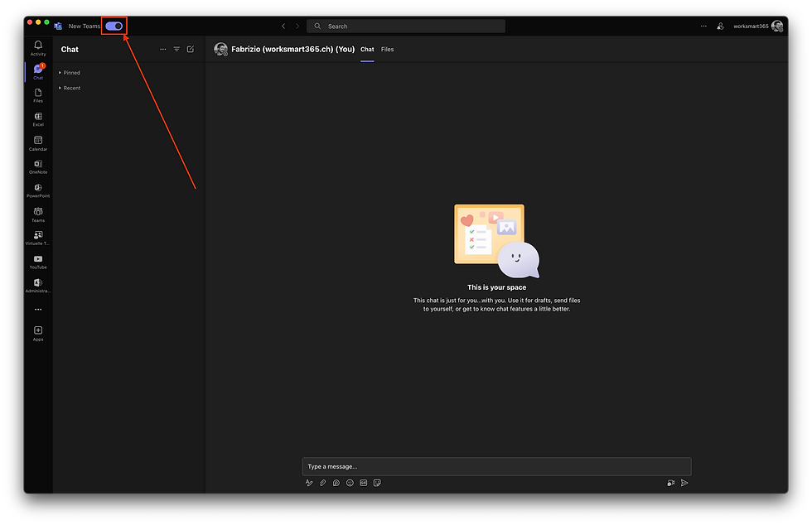Switch to the Chat tab
The image size is (812, 525).
click(x=367, y=49)
